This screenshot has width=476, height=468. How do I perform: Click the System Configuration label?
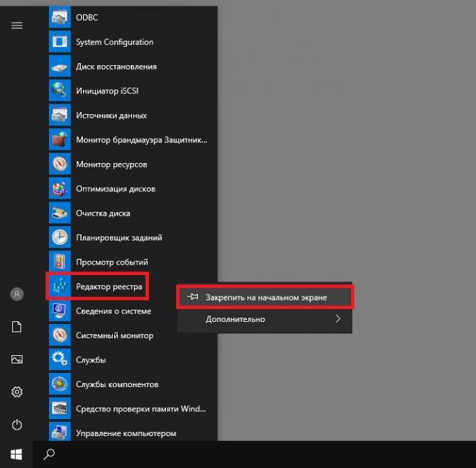[115, 42]
